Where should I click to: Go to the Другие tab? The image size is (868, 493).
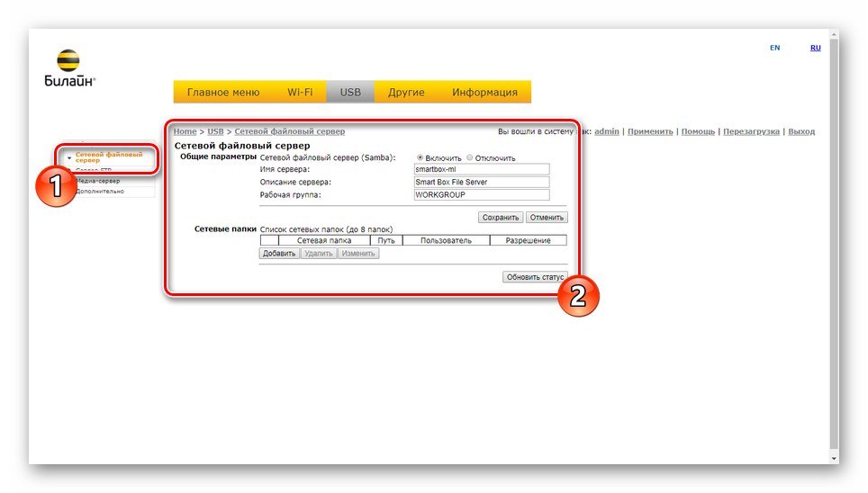click(x=406, y=92)
